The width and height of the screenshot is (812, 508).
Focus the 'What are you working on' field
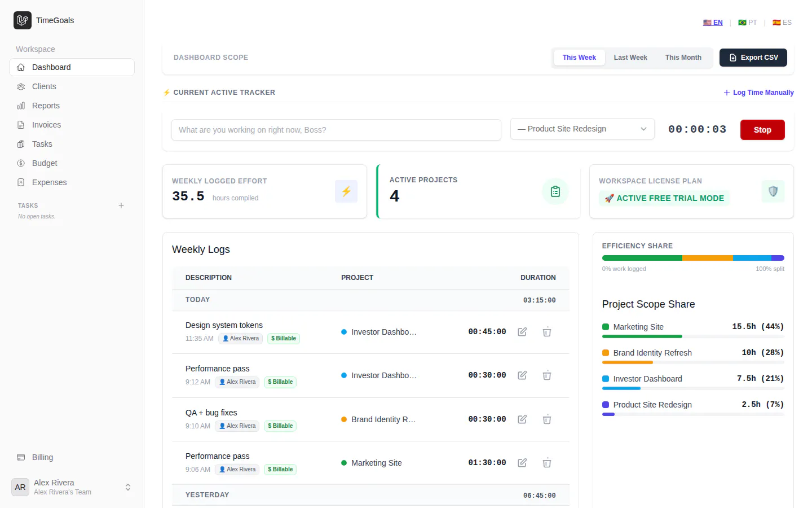pos(336,130)
